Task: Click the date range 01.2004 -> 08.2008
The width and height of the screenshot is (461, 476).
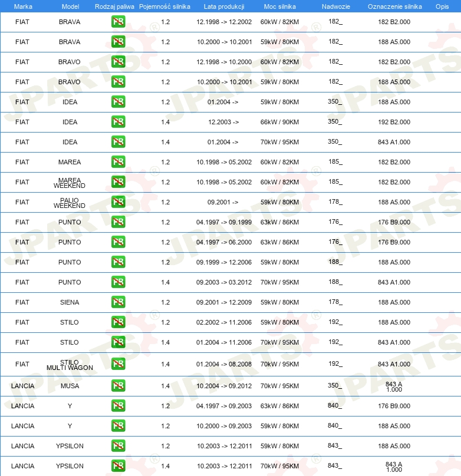Action: pos(224,364)
